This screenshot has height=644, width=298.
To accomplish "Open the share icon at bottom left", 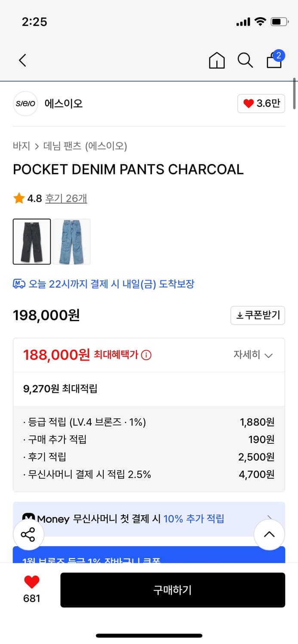I will tap(28, 535).
